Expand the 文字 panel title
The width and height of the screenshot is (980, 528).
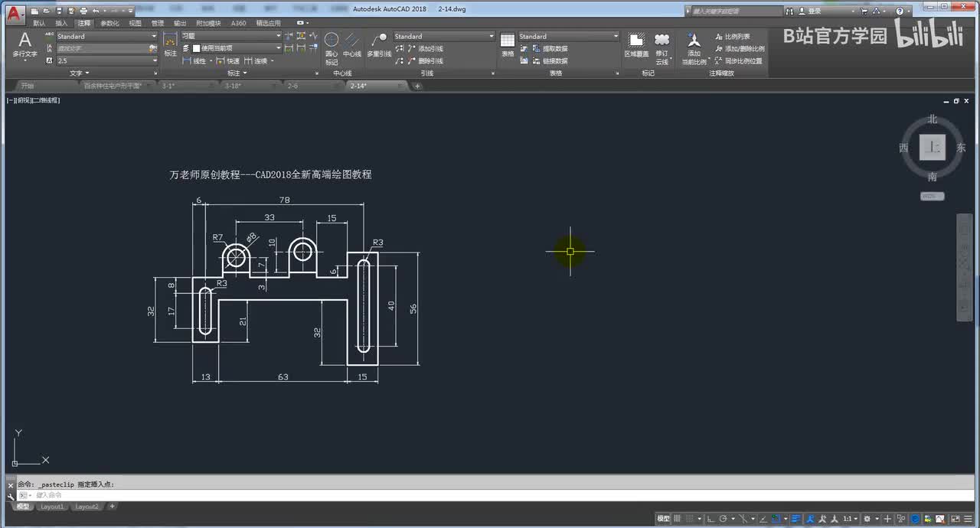tap(80, 73)
